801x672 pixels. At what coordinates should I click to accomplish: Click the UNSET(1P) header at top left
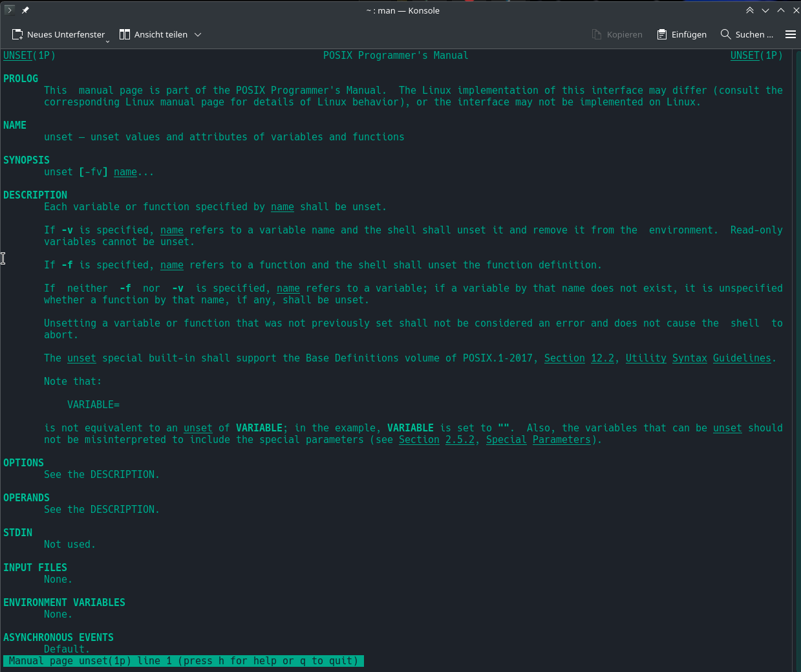[x=29, y=56]
